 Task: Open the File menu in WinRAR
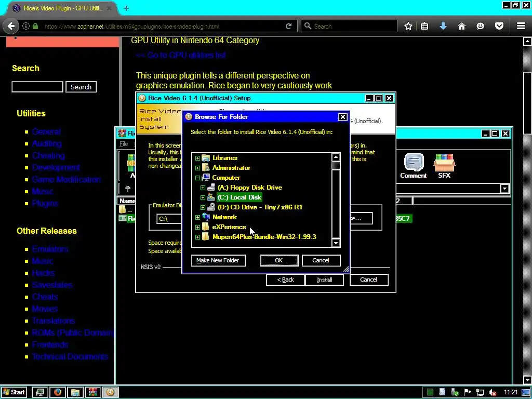(124, 144)
